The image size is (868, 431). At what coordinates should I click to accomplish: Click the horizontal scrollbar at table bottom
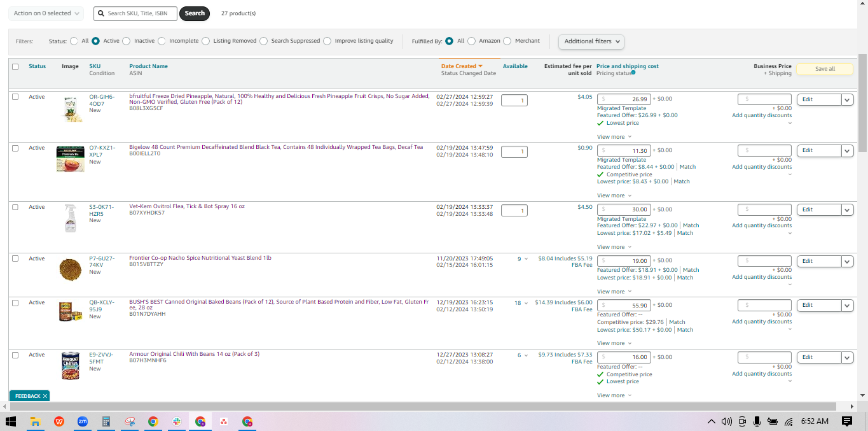tap(422, 406)
